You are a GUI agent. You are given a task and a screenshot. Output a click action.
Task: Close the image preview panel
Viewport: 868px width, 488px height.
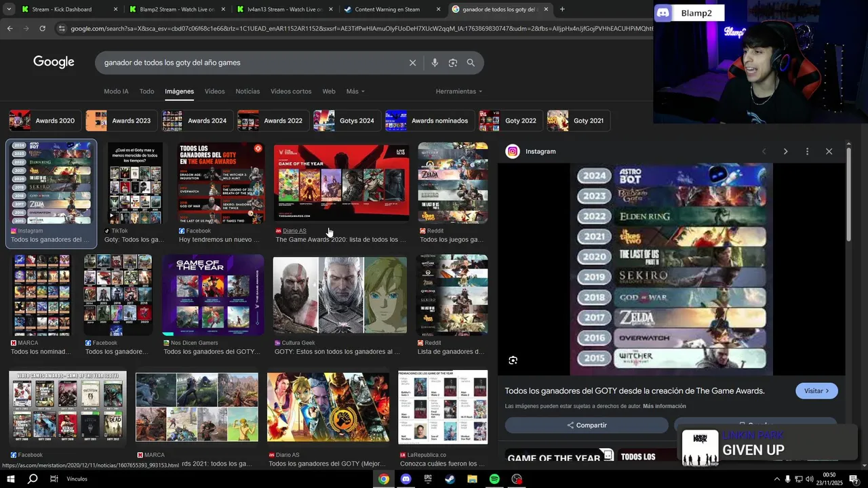pos(829,151)
